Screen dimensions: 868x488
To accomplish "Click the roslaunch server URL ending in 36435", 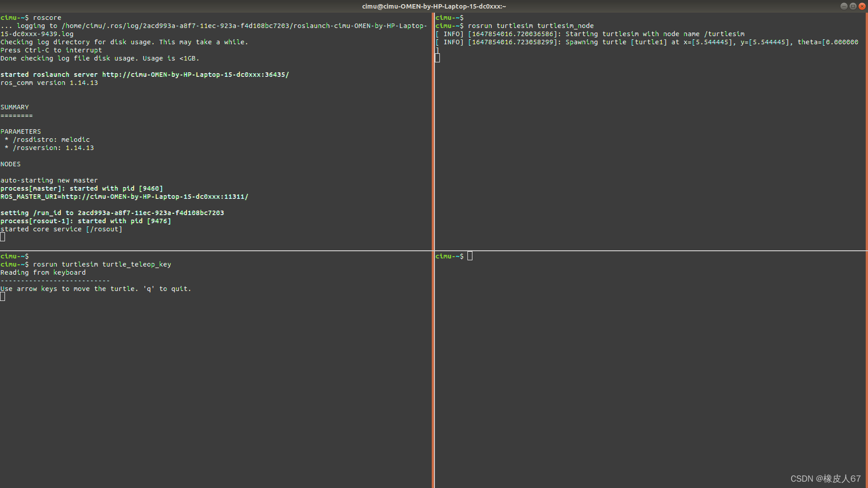I will [195, 75].
